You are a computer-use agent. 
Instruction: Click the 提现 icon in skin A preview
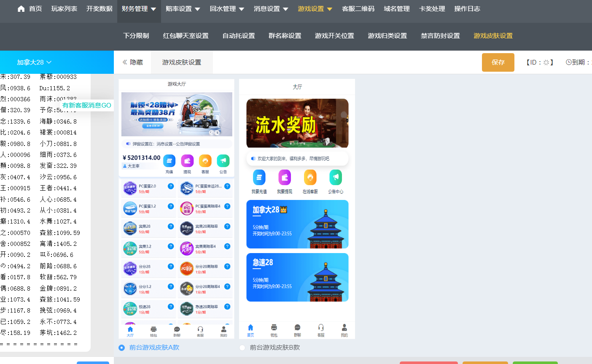(x=187, y=161)
